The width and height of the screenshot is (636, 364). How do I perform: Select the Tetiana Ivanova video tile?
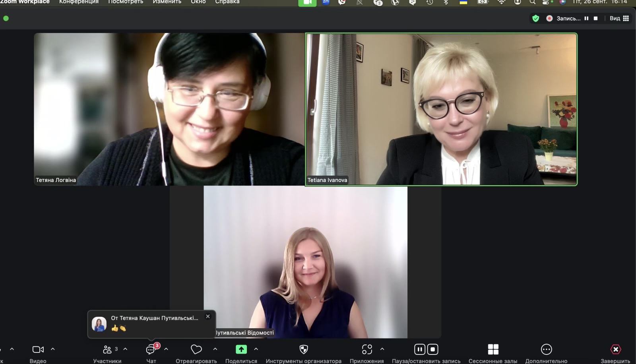point(441,109)
